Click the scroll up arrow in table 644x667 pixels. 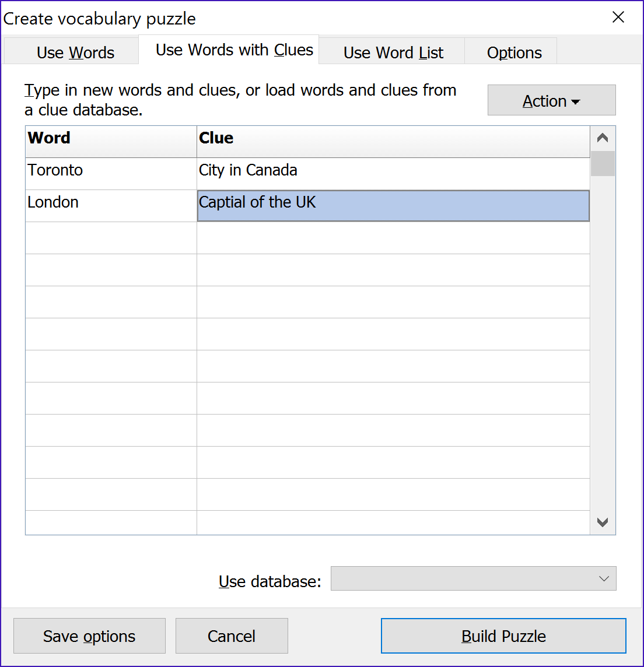603,138
